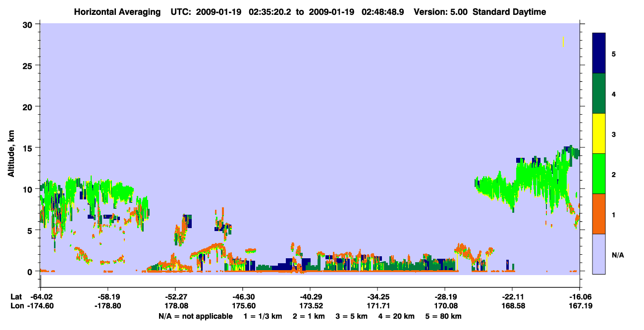This screenshot has width=644, height=330.
Task: Click the '3 = 5 km' legend entry
Action: (352, 316)
